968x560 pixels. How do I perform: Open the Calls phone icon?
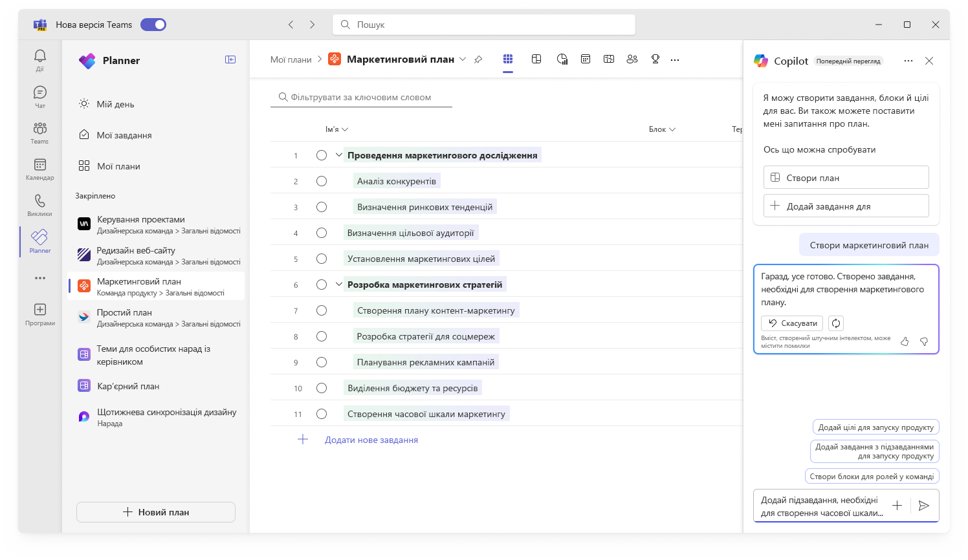coord(40,201)
